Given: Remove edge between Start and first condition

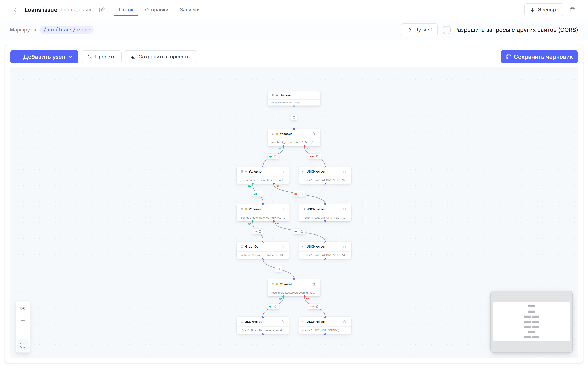Looking at the screenshot, I should point(294,117).
